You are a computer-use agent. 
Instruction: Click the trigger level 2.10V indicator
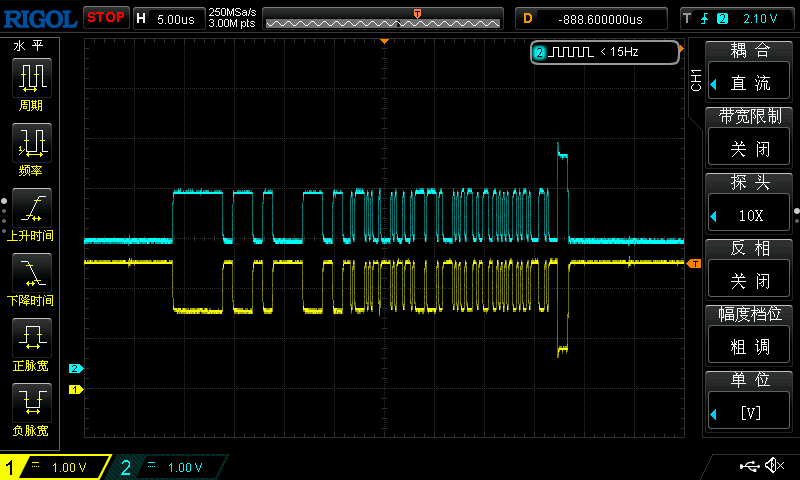737,18
